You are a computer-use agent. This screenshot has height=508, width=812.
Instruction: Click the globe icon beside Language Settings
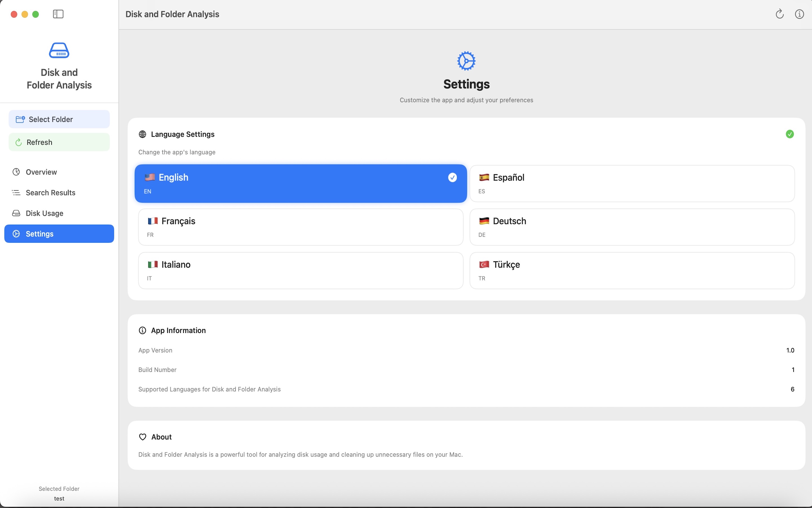[x=142, y=134]
